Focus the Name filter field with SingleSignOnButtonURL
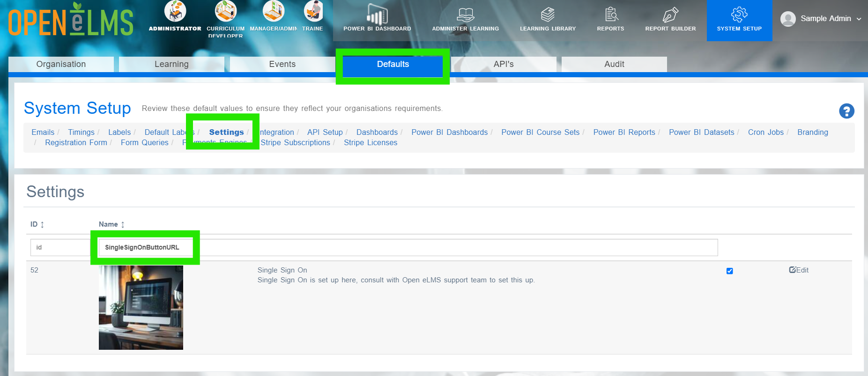The height and width of the screenshot is (376, 868). pyautogui.click(x=408, y=247)
